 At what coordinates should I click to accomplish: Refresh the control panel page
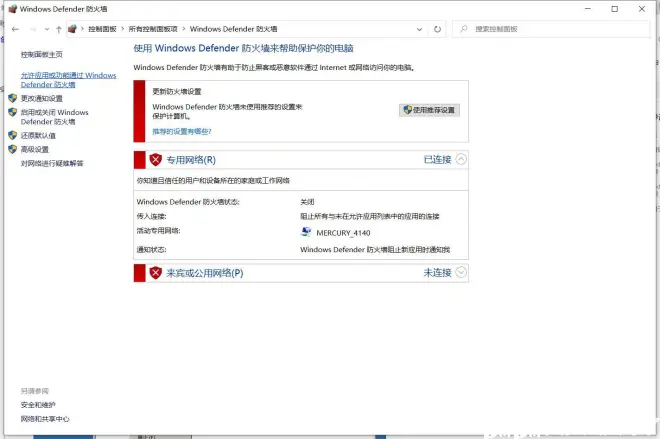[x=437, y=29]
